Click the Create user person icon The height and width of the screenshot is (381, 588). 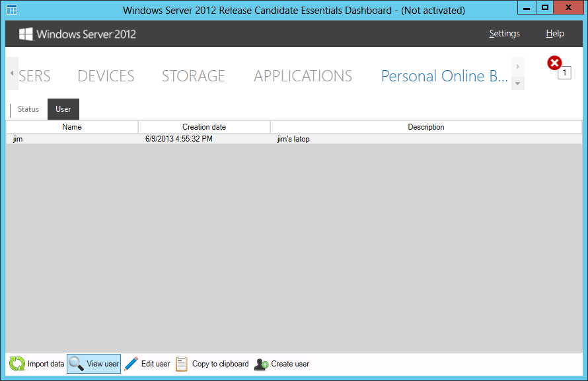[x=261, y=364]
